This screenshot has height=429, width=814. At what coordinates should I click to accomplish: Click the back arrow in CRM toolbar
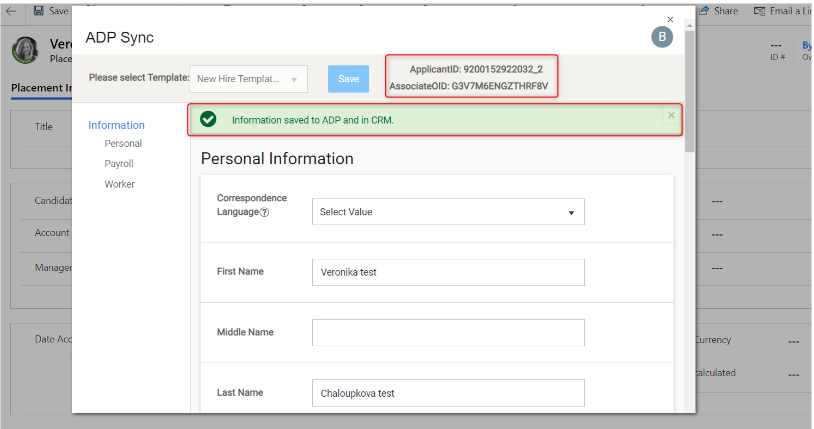click(x=11, y=10)
